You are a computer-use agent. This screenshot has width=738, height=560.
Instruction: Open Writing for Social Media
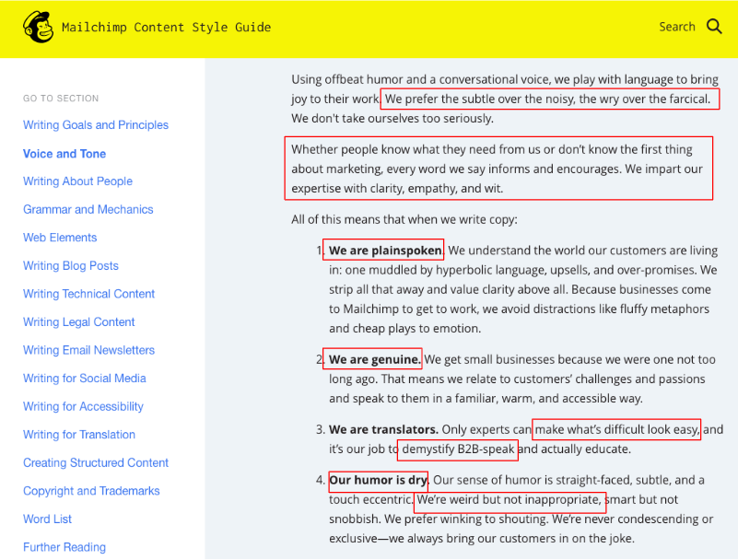85,379
